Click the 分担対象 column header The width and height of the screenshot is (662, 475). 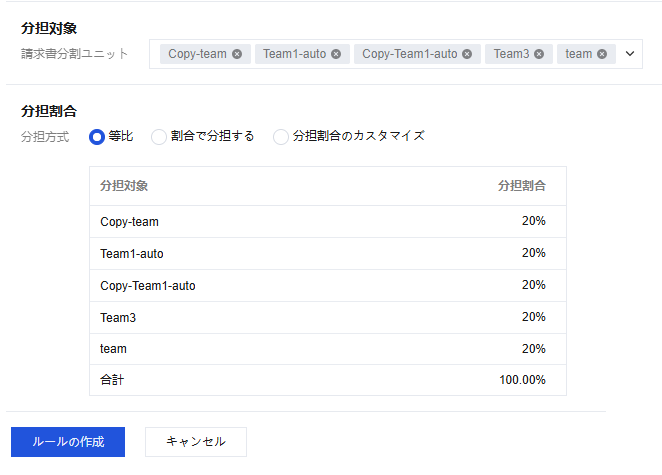(125, 186)
